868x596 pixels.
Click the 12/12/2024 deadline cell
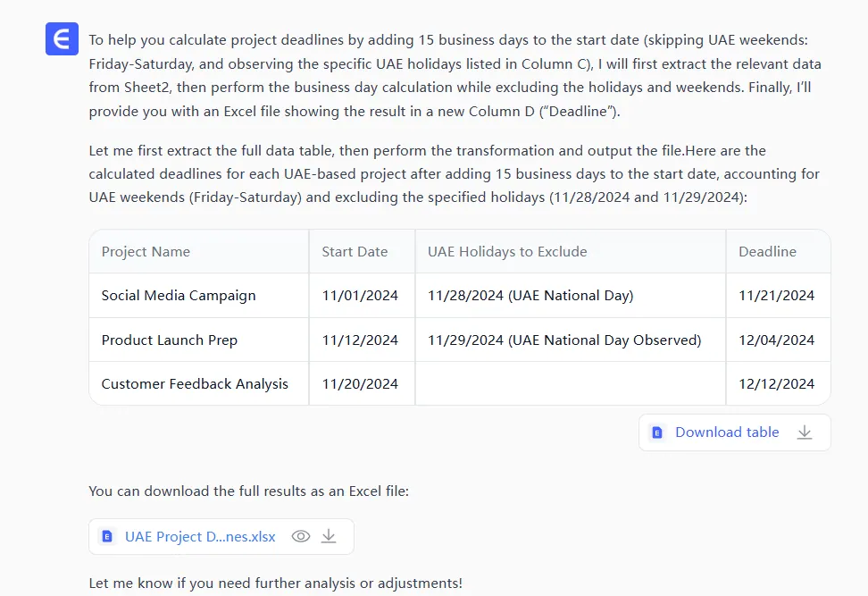pyautogui.click(x=776, y=384)
